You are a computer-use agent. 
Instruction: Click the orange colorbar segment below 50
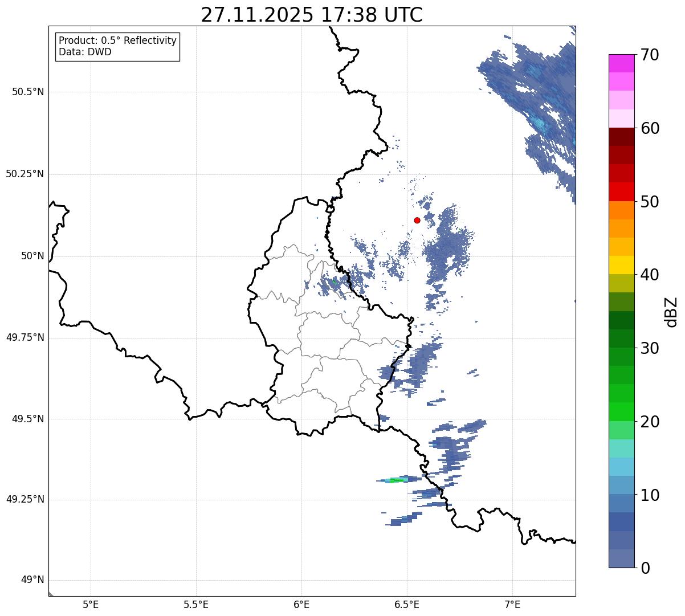[622, 210]
